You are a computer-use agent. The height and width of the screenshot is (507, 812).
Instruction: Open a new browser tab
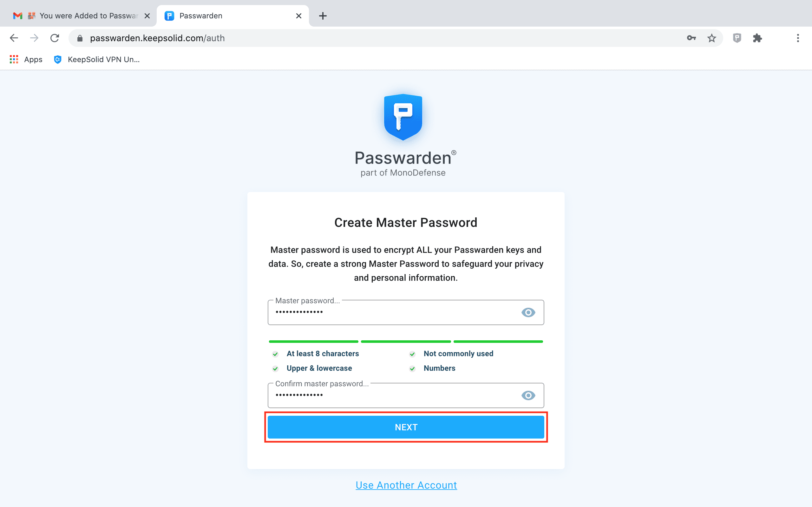point(323,16)
